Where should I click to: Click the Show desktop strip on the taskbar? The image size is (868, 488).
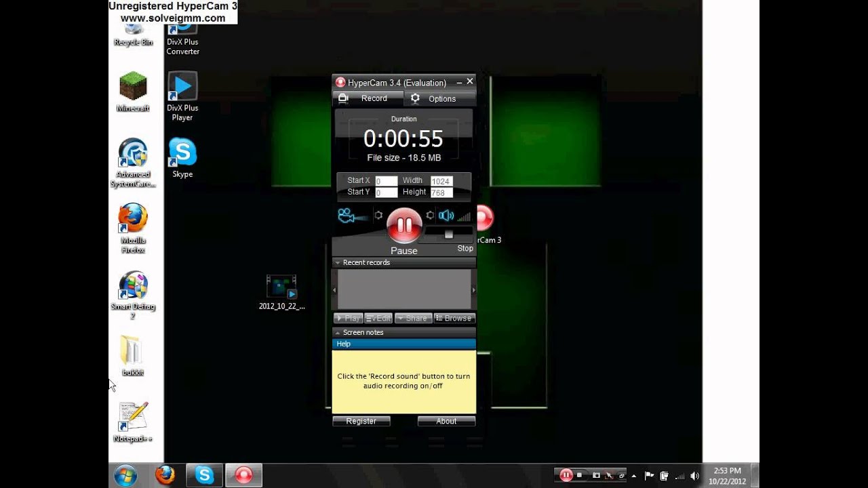[755, 475]
